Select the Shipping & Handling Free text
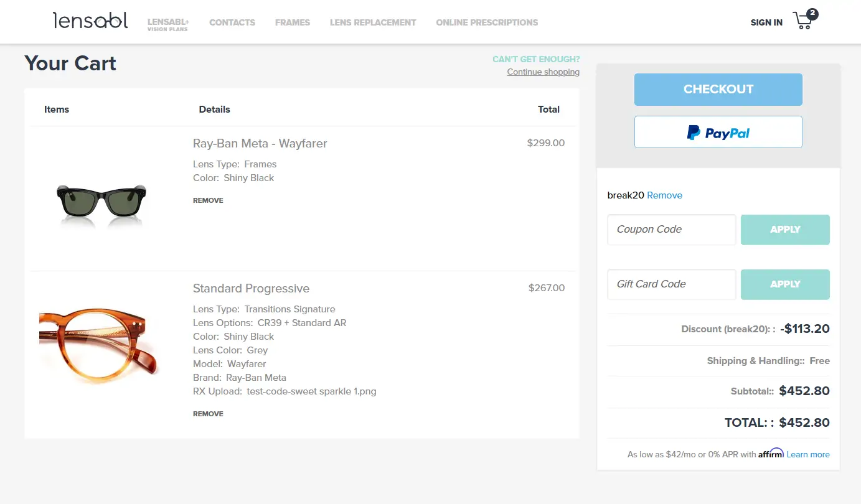The image size is (861, 504). point(768,361)
